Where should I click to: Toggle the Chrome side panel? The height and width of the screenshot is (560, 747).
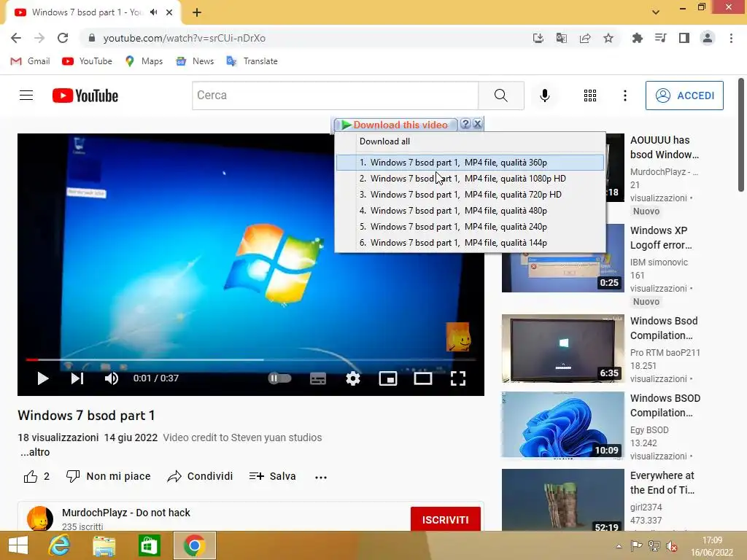[x=684, y=38]
